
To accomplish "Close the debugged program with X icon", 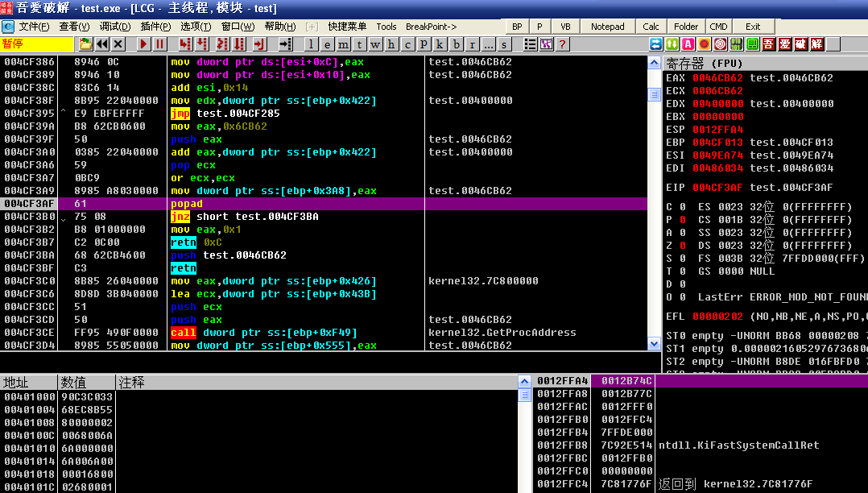I will (118, 44).
